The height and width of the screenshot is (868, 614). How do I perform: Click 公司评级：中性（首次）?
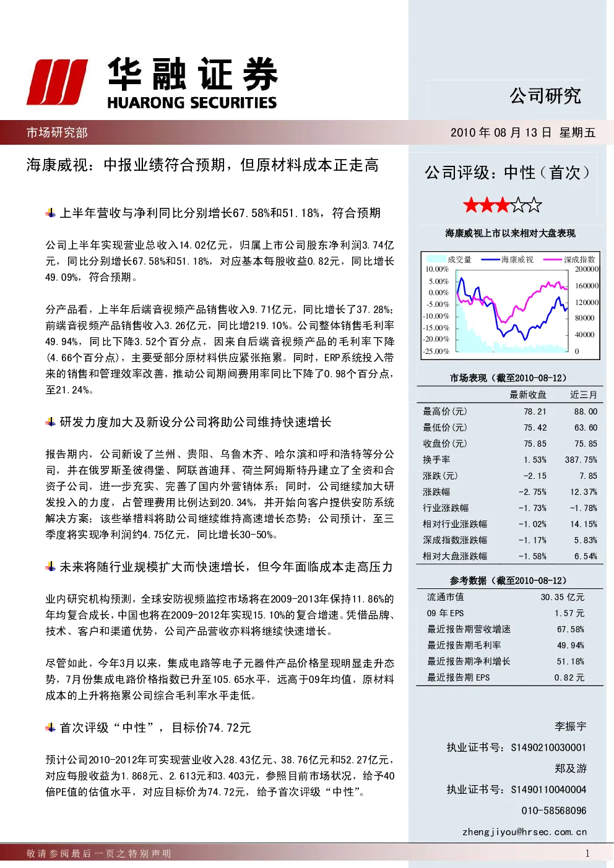point(508,173)
